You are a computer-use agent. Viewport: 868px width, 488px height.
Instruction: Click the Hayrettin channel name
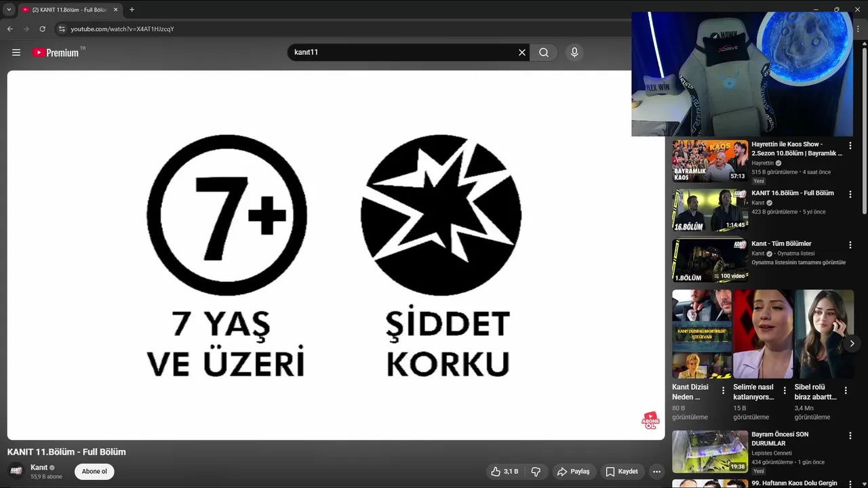click(762, 163)
